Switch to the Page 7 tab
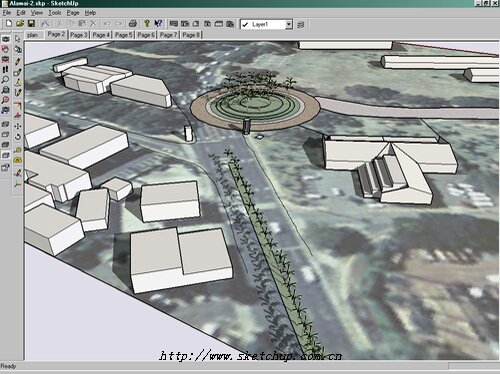Image resolution: width=500 pixels, height=374 pixels. pyautogui.click(x=168, y=35)
